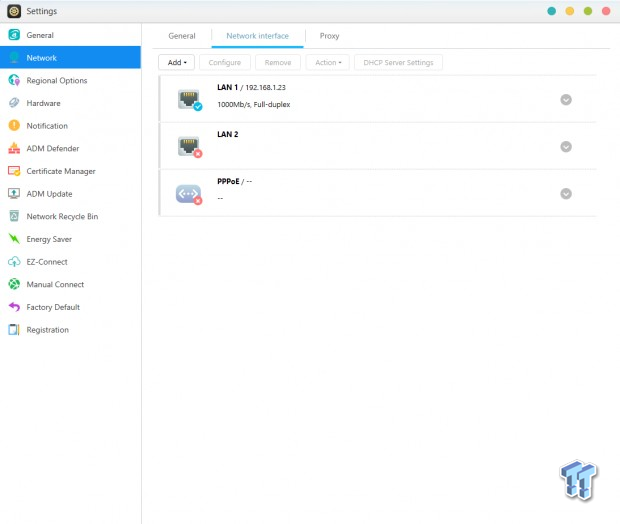Open General settings in sidebar
This screenshot has height=524, width=620.
[70, 35]
